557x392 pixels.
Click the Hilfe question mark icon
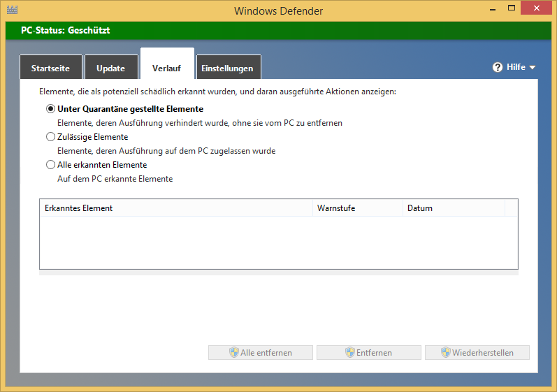tap(498, 67)
